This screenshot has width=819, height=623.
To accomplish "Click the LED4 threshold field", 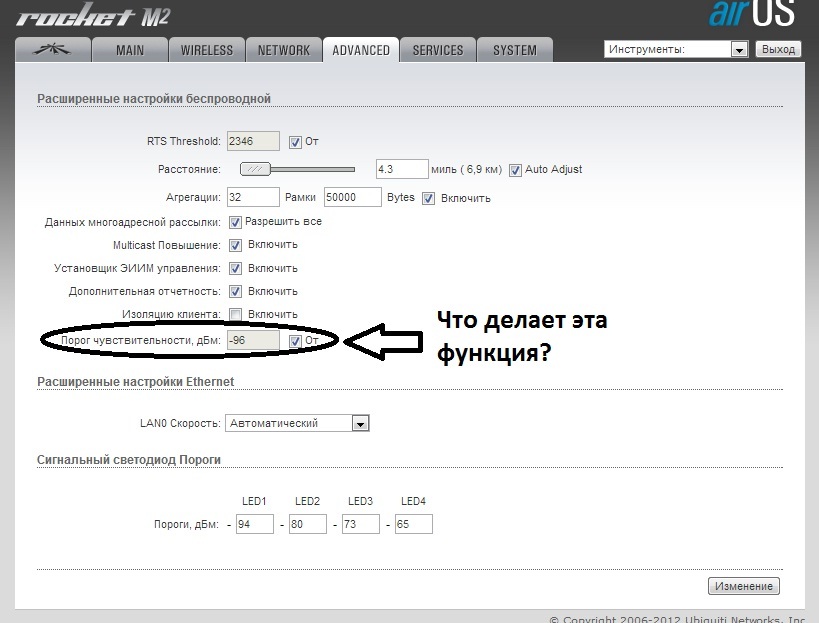I will pyautogui.click(x=414, y=524).
